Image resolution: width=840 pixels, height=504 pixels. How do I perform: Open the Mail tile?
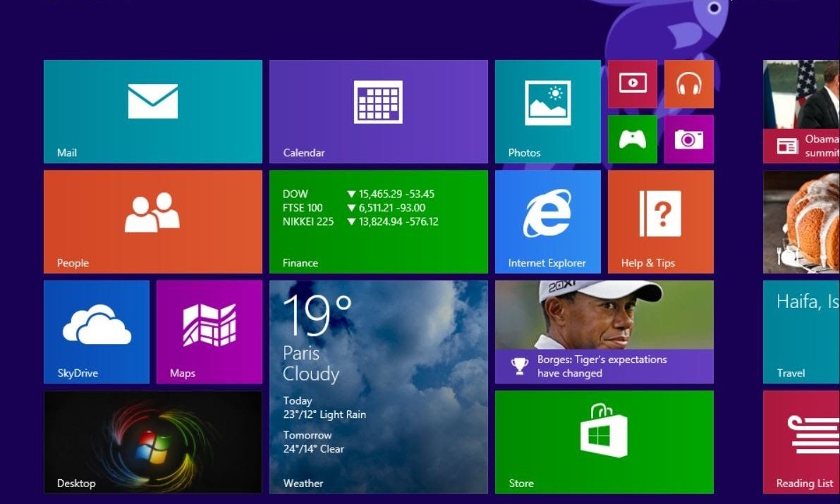tap(152, 111)
